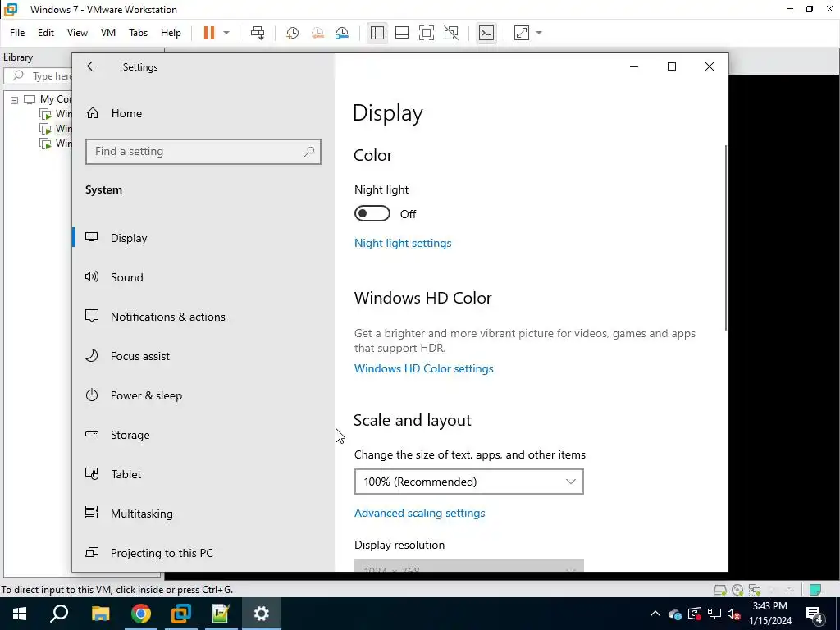Open the 100% (Recommended) scale dropdown

point(468,482)
